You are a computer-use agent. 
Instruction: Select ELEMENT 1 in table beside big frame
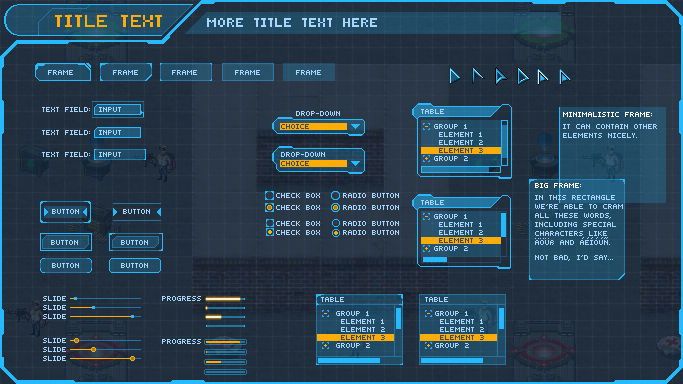[x=460, y=225]
